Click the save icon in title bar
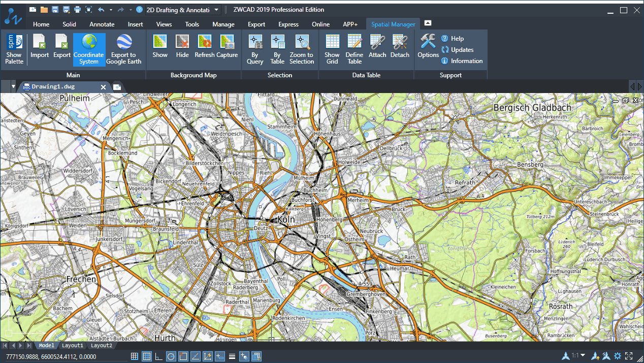This screenshot has height=363, width=644. point(55,9)
